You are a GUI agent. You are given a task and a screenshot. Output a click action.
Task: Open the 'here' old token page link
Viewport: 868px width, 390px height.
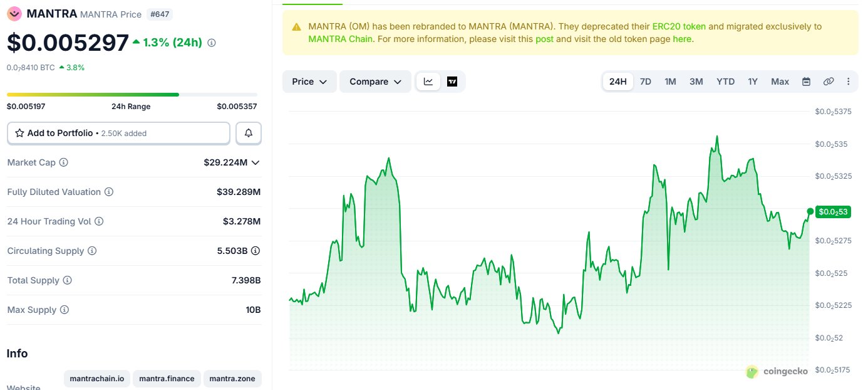click(x=681, y=38)
